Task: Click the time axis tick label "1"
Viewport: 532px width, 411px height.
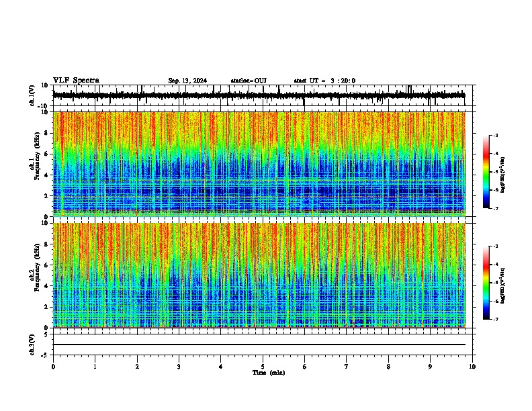Action: (x=95, y=367)
